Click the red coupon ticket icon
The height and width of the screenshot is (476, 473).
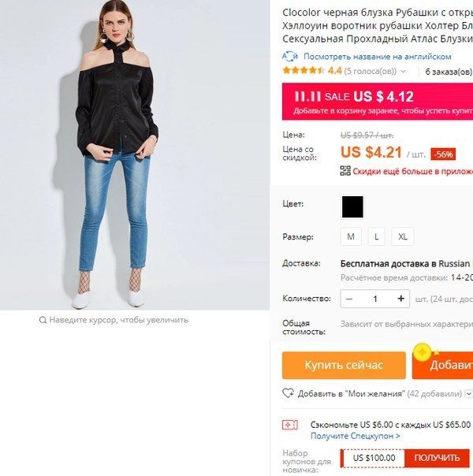(x=290, y=425)
